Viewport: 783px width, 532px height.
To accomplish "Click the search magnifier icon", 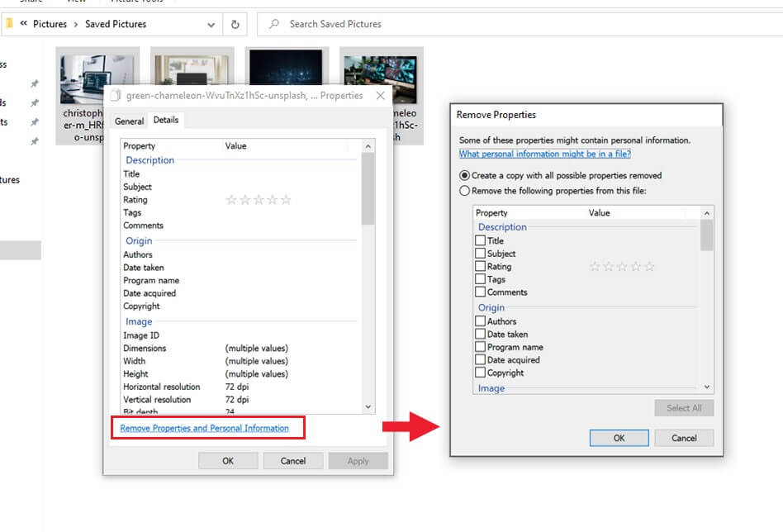I will point(273,24).
